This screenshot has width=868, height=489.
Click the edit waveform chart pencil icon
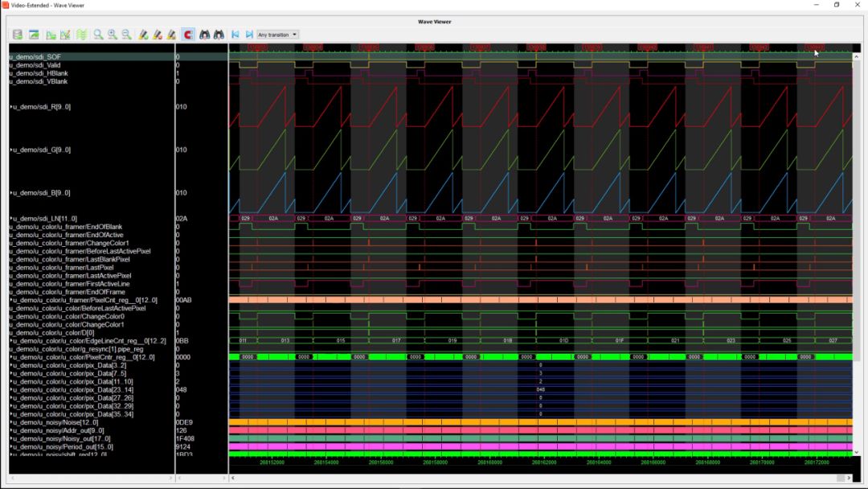[65, 35]
